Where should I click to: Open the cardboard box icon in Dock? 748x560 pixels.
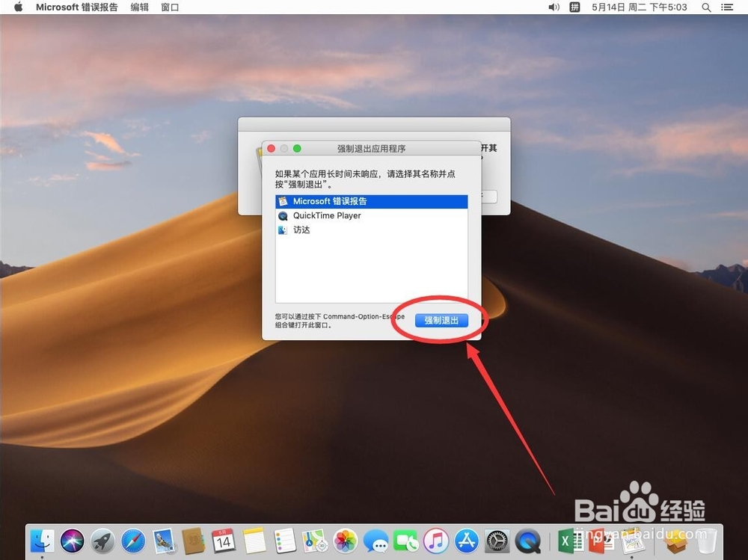[x=676, y=541]
